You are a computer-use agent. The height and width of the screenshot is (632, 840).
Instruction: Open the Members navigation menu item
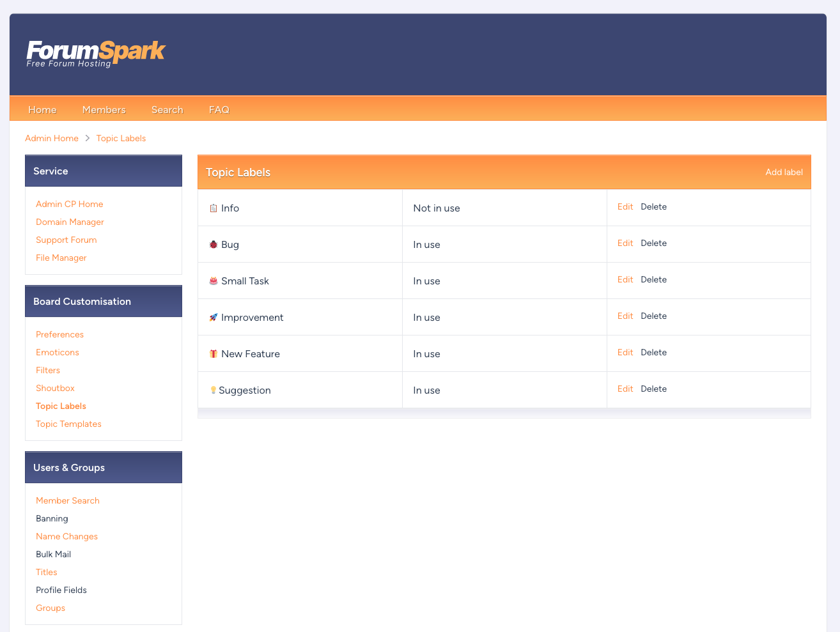click(104, 109)
